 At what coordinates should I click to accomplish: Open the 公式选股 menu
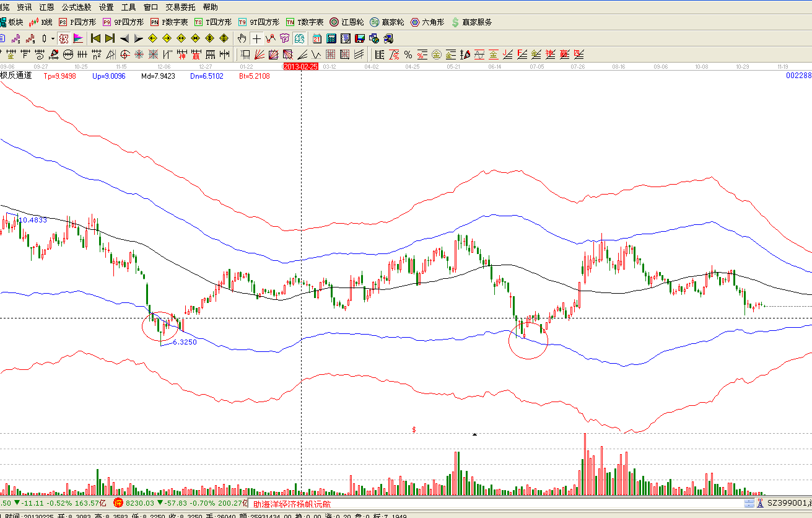76,7
